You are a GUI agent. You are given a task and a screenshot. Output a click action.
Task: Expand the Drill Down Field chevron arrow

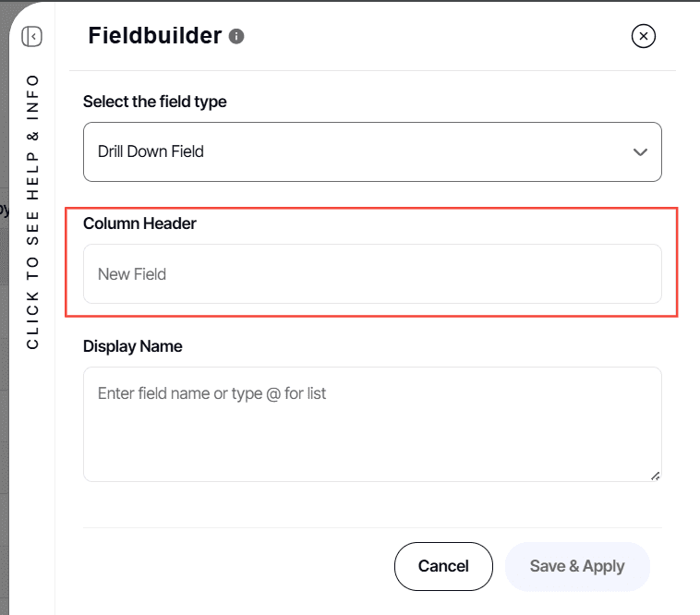[x=640, y=152]
